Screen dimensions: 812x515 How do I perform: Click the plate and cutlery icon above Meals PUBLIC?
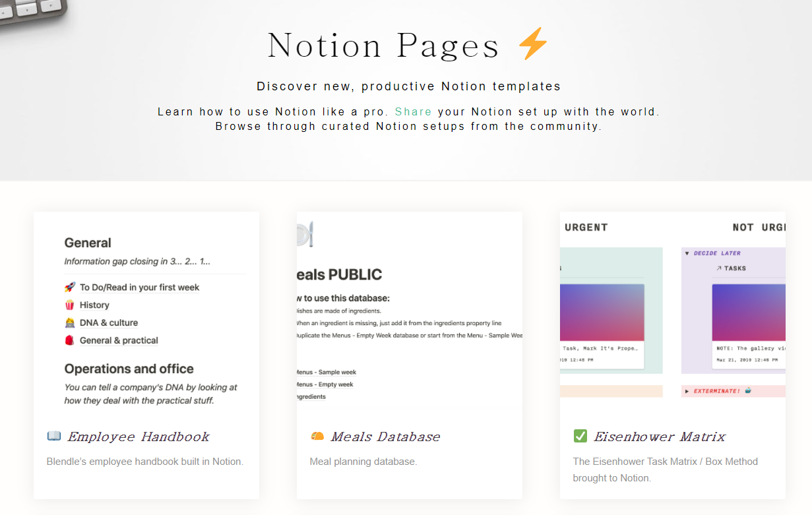305,235
